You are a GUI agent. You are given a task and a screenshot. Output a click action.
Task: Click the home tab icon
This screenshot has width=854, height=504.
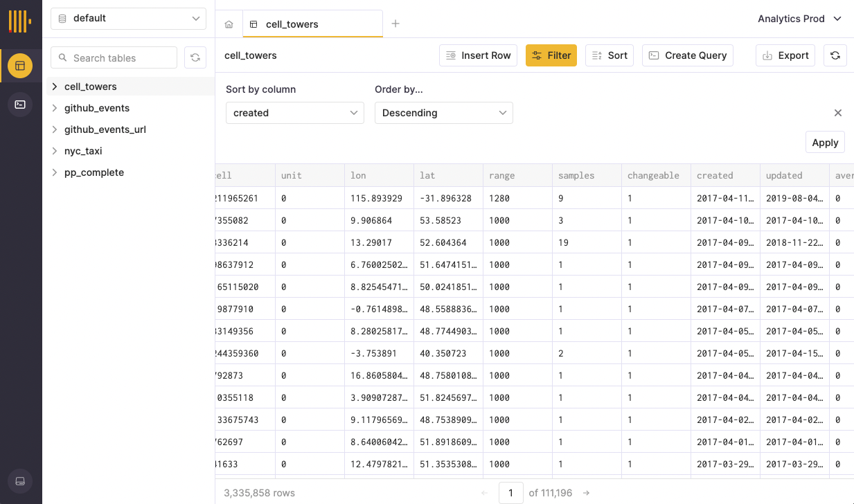pos(229,24)
